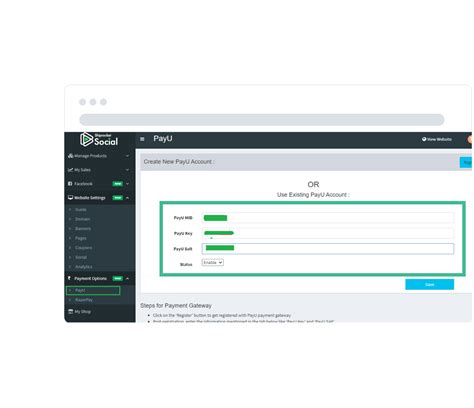The image size is (474, 408).
Task: Click the blue Save button
Action: [430, 284]
